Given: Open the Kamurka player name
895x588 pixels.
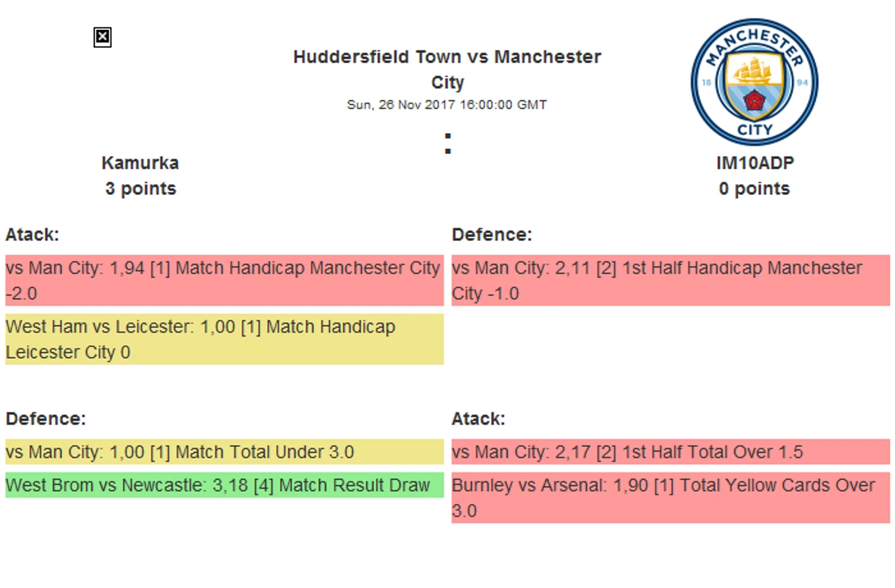Looking at the screenshot, I should point(140,163).
